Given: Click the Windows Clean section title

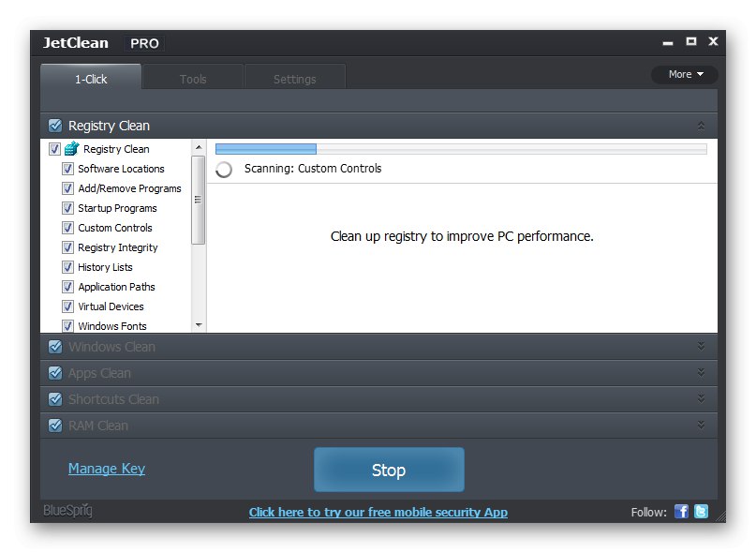Looking at the screenshot, I should pos(111,347).
